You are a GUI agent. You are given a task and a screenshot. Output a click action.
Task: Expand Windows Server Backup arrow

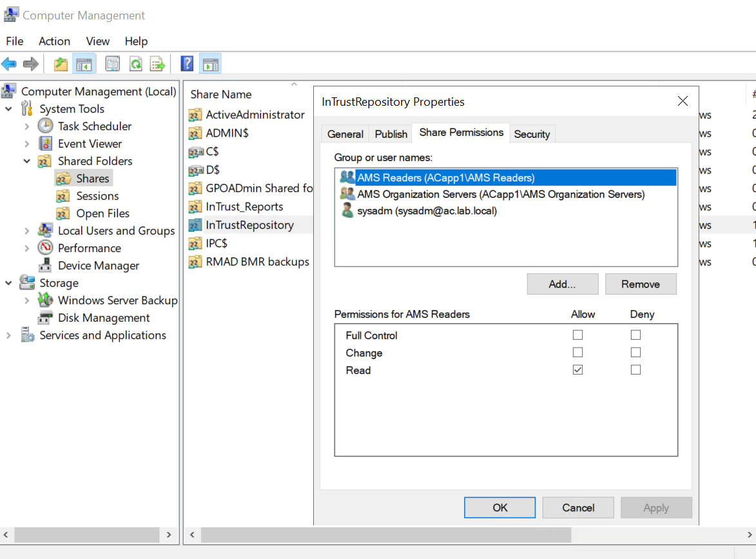coord(27,300)
